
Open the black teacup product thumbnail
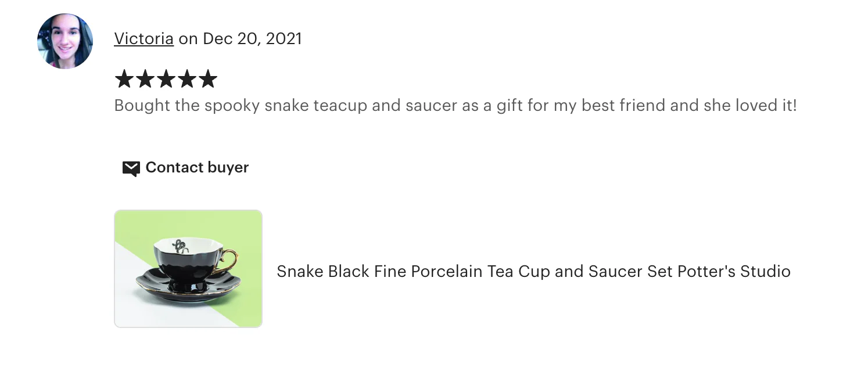point(188,269)
